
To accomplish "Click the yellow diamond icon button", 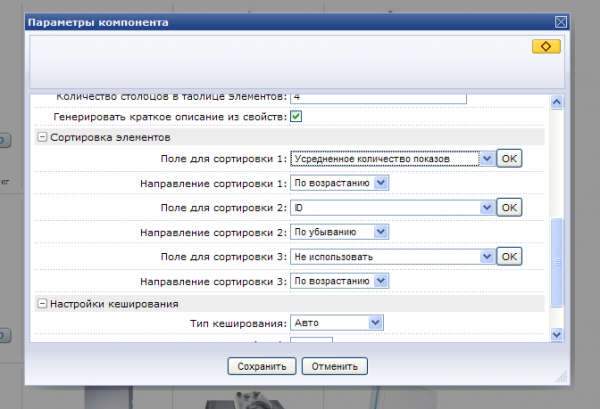I will [545, 47].
